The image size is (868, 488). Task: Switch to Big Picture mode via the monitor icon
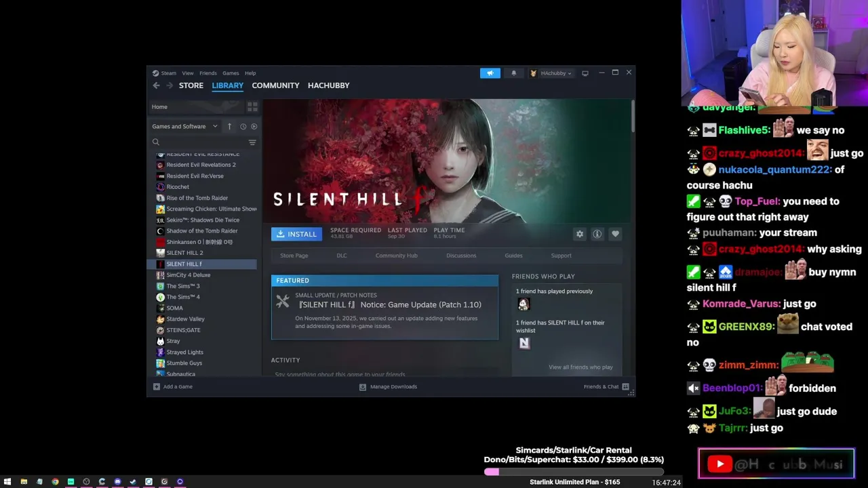(585, 73)
